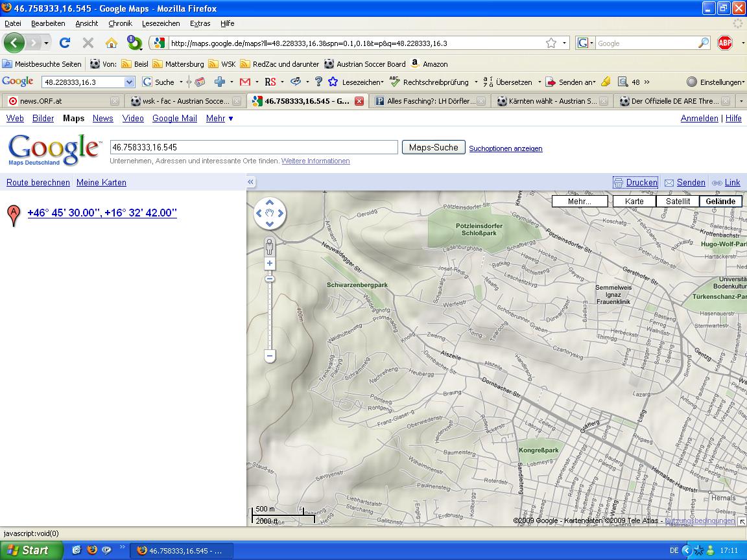
Task: Stop loading with the X toolbar icon
Action: click(x=88, y=43)
